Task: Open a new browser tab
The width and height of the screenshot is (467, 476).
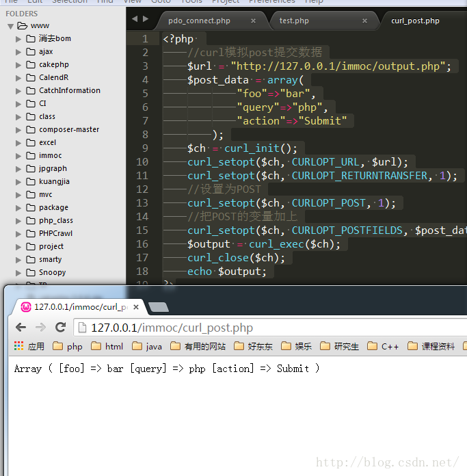Action: 159,307
